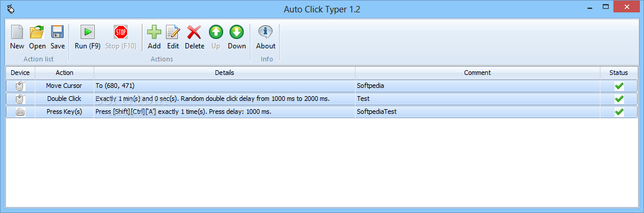Move action Down with green arrow
The height and width of the screenshot is (213, 644).
tap(237, 37)
